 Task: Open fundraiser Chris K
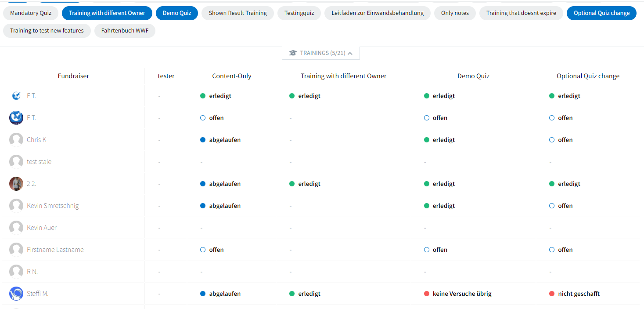(x=36, y=140)
